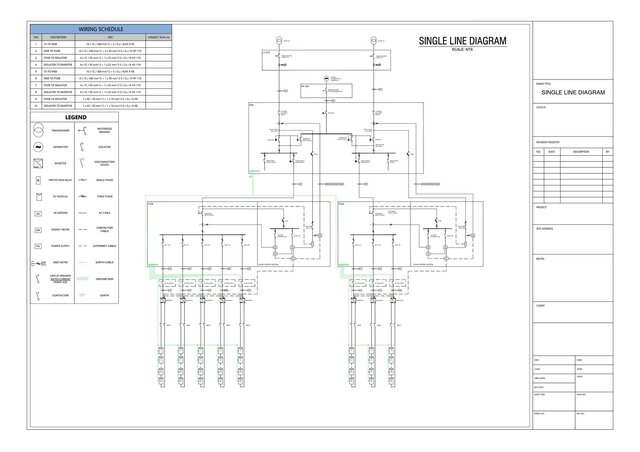640x452 pixels.
Task: Click the Contactor Cable dashed line sample
Action: (x=82, y=229)
